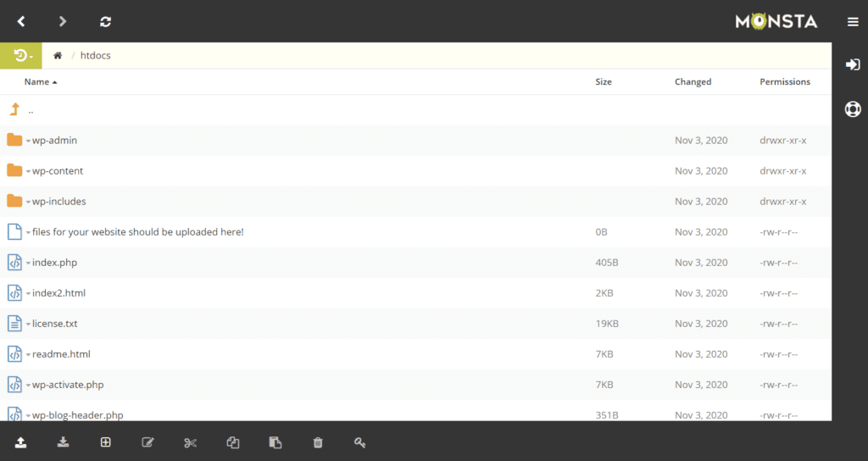This screenshot has height=461, width=868.
Task: Click the wp-includes folder icon
Action: pos(14,201)
